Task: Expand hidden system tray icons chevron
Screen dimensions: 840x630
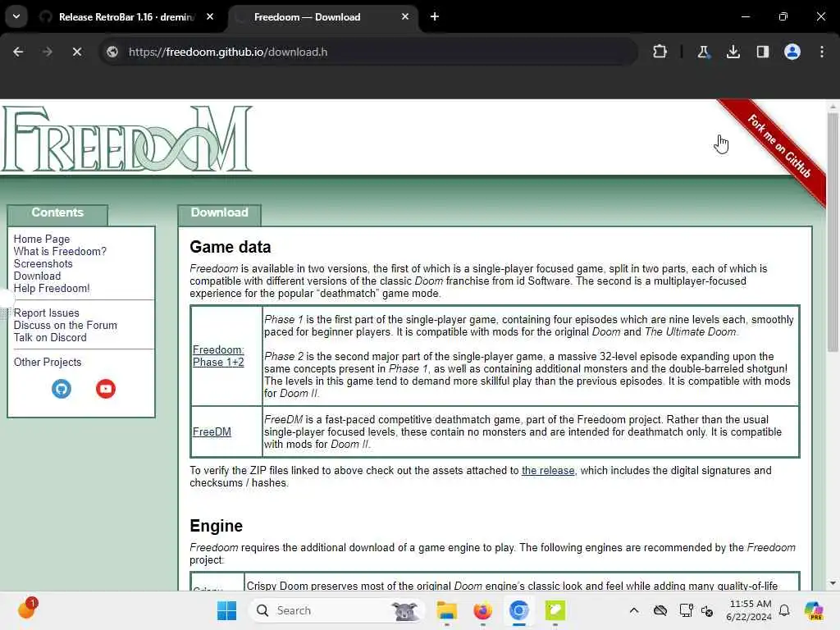Action: (x=634, y=610)
